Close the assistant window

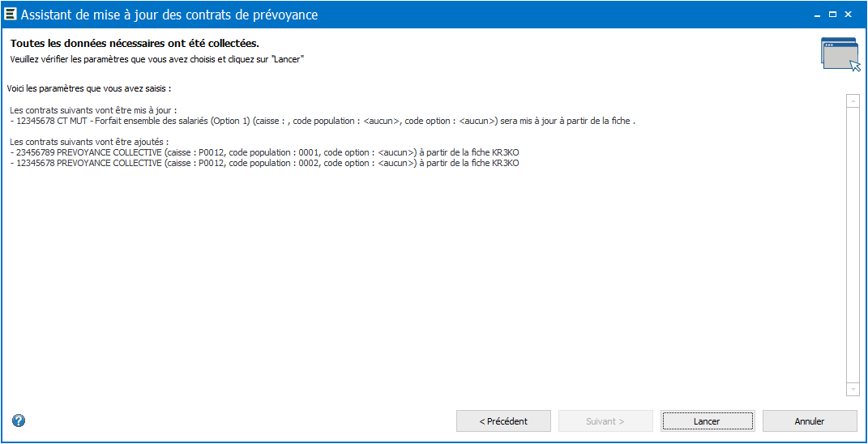click(848, 15)
